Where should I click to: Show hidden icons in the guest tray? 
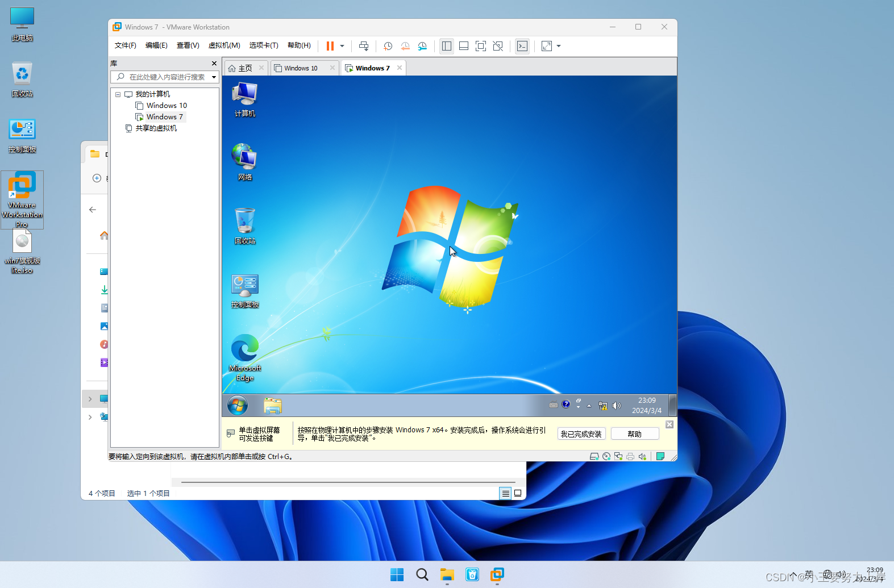tap(589, 406)
